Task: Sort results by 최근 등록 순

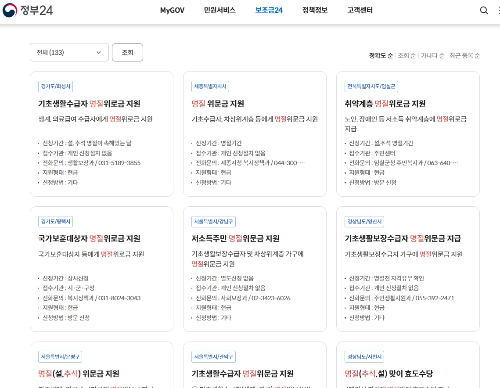Action: click(464, 56)
